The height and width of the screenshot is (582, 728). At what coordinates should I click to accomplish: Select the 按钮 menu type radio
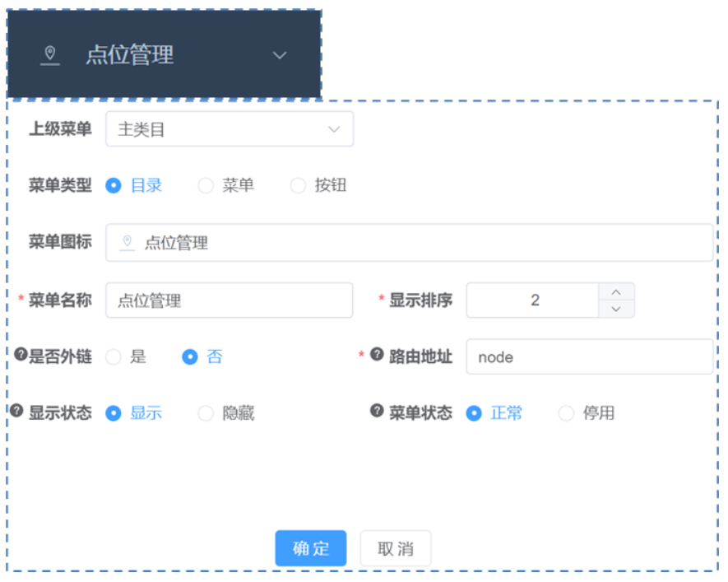(x=318, y=185)
